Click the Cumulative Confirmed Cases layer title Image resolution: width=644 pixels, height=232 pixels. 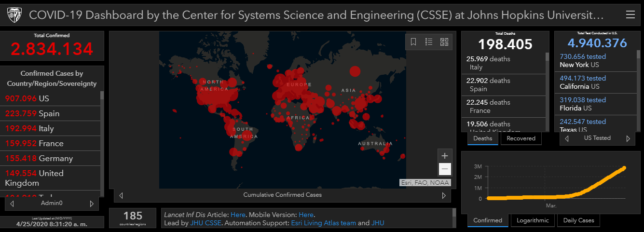[x=282, y=195]
